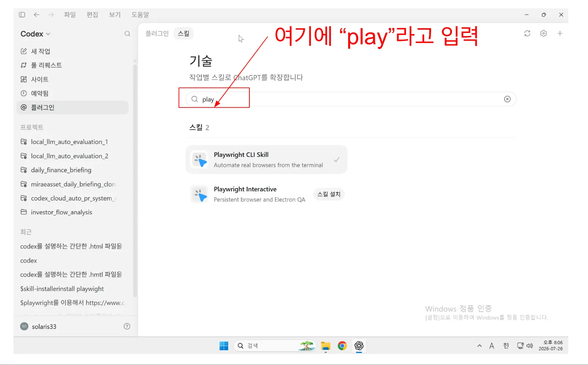
Task: Open recent $playwright를 이용해서 chat
Action: coord(72,303)
